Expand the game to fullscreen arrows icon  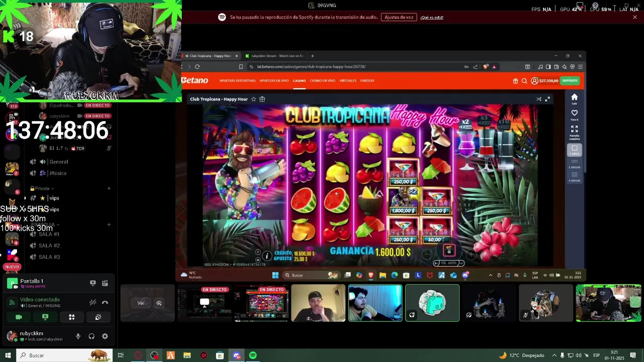tap(547, 99)
